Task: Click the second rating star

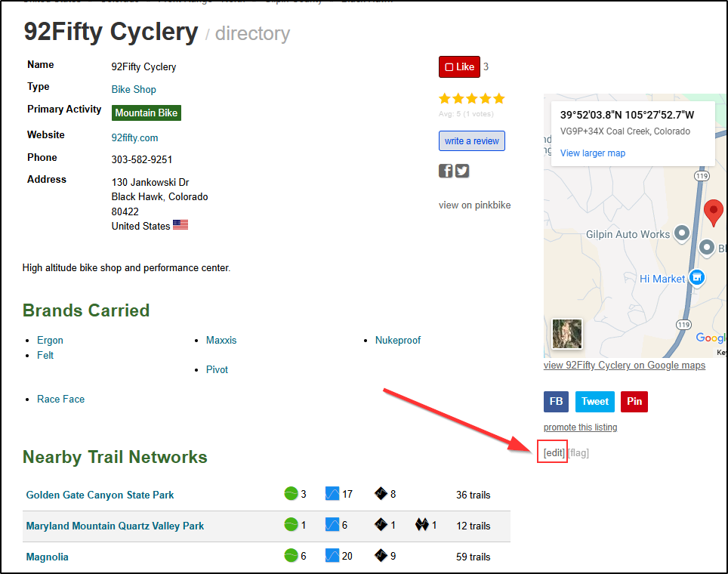Action: [458, 98]
